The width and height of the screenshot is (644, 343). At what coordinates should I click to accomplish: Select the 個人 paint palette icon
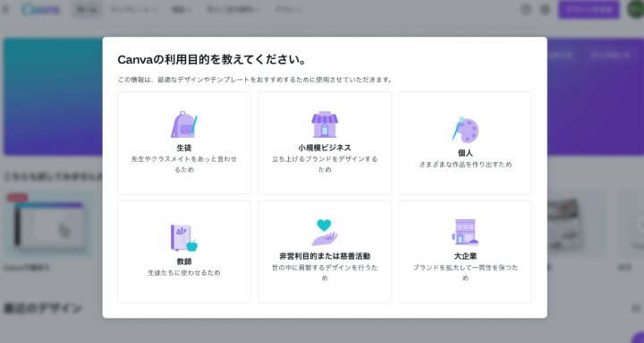coord(465,130)
